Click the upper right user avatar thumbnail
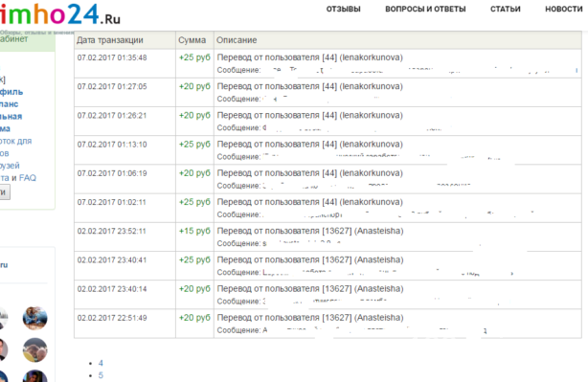The height and width of the screenshot is (382, 588). pyautogui.click(x=34, y=318)
